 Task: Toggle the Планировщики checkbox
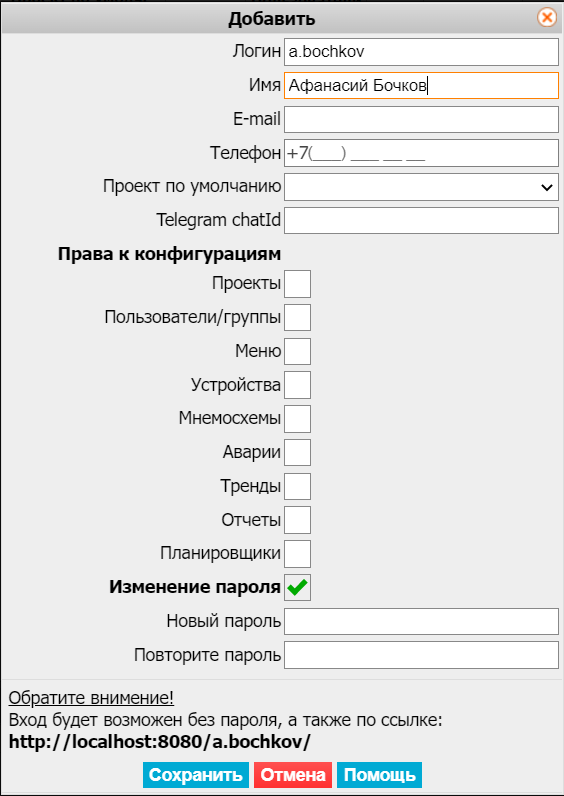click(297, 554)
